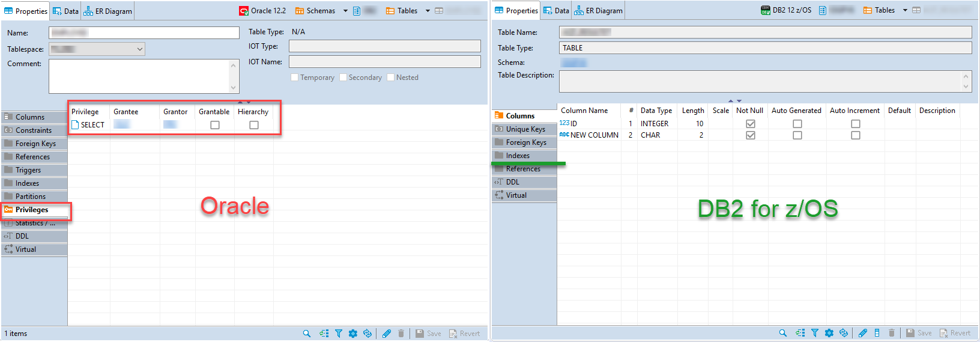
Task: Select the NEW COLUMN name cell
Action: [588, 135]
